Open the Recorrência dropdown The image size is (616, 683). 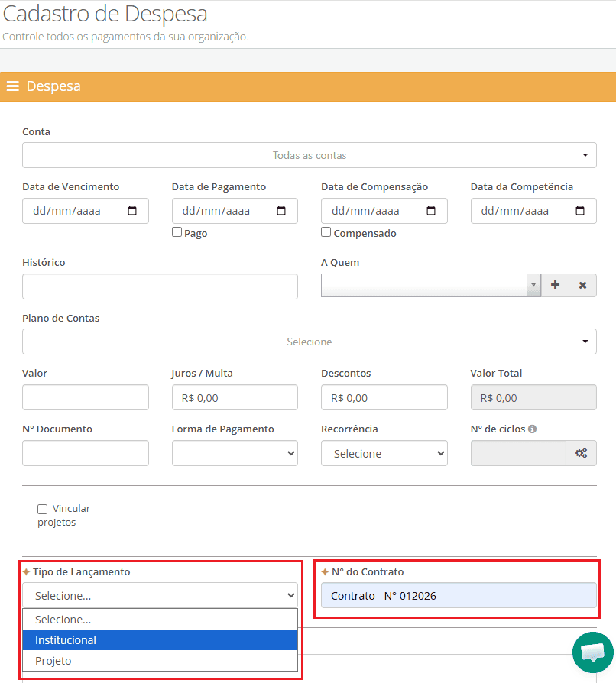tap(384, 453)
